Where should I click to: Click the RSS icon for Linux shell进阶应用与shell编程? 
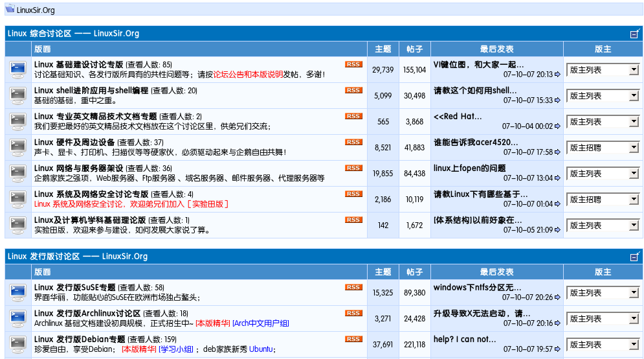[x=353, y=91]
